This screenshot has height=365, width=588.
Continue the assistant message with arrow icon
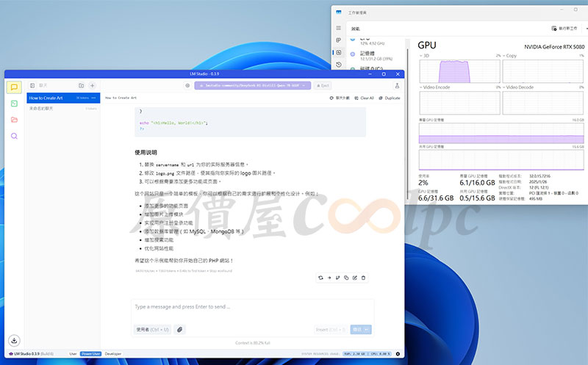click(x=329, y=278)
